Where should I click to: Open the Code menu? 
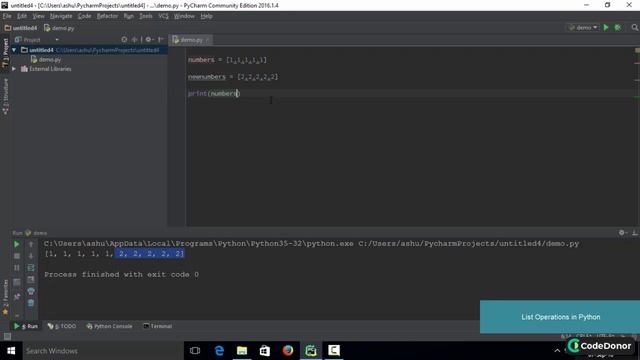(x=84, y=16)
